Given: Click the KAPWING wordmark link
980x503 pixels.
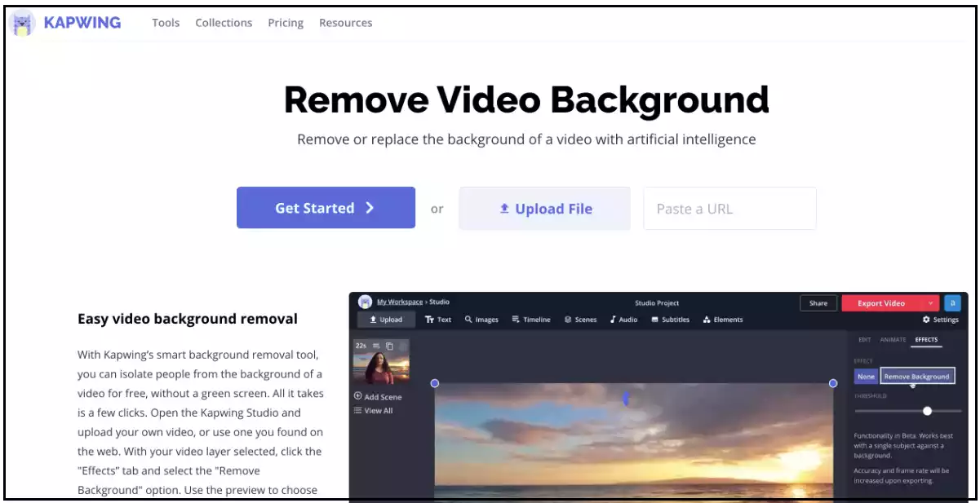Looking at the screenshot, I should pos(82,23).
